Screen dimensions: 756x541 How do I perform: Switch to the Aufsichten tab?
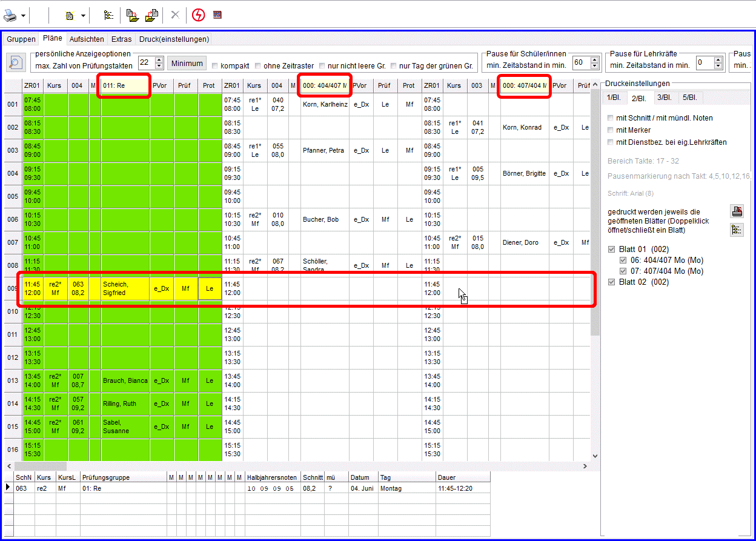tap(87, 39)
